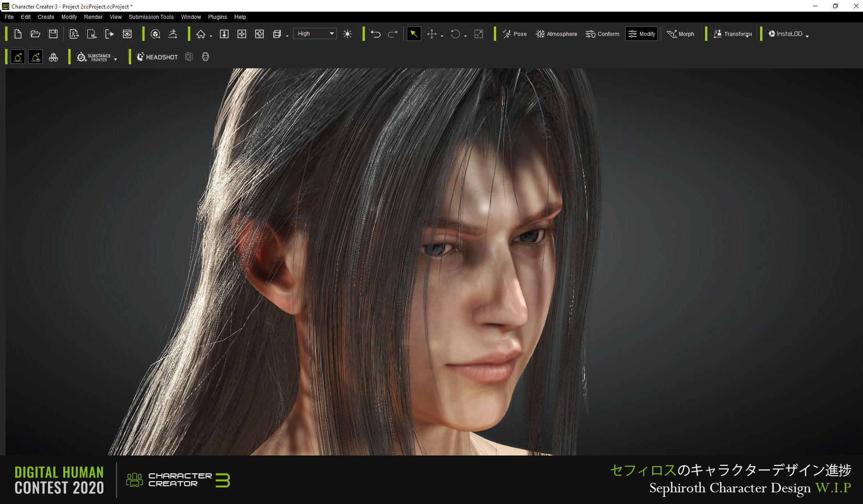Image resolution: width=863 pixels, height=504 pixels.
Task: Click the Export arrow icon
Action: pos(109,34)
